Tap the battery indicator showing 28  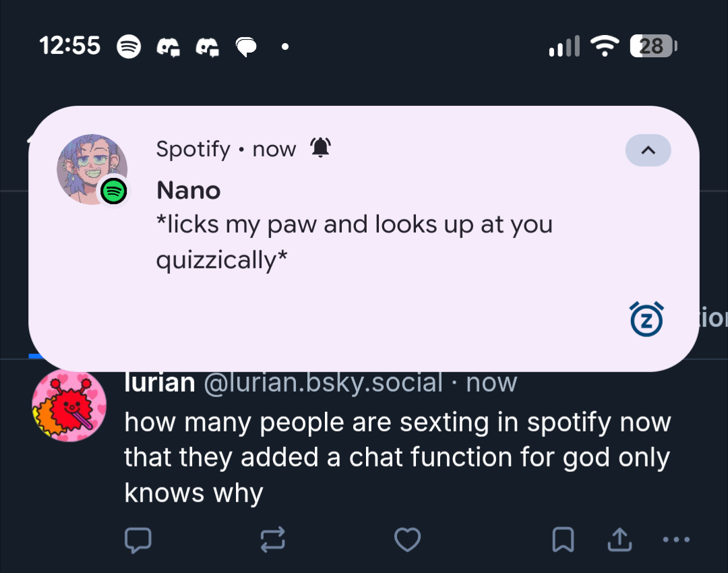pos(653,46)
